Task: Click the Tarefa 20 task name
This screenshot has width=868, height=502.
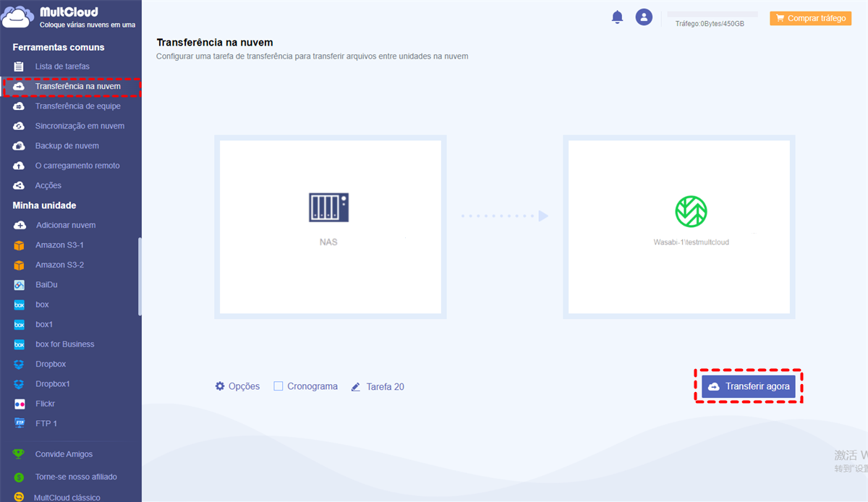Action: (x=386, y=387)
